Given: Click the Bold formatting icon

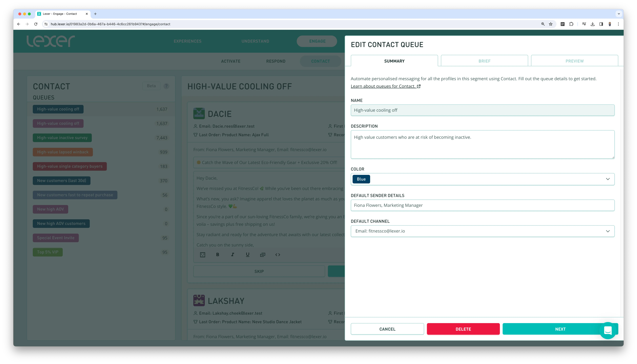Looking at the screenshot, I should pos(218,254).
